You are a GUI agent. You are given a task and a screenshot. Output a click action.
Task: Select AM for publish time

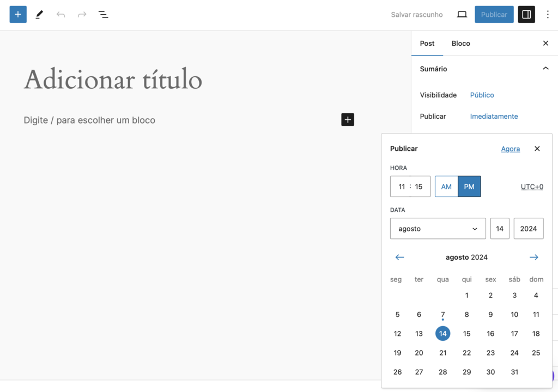tap(446, 186)
